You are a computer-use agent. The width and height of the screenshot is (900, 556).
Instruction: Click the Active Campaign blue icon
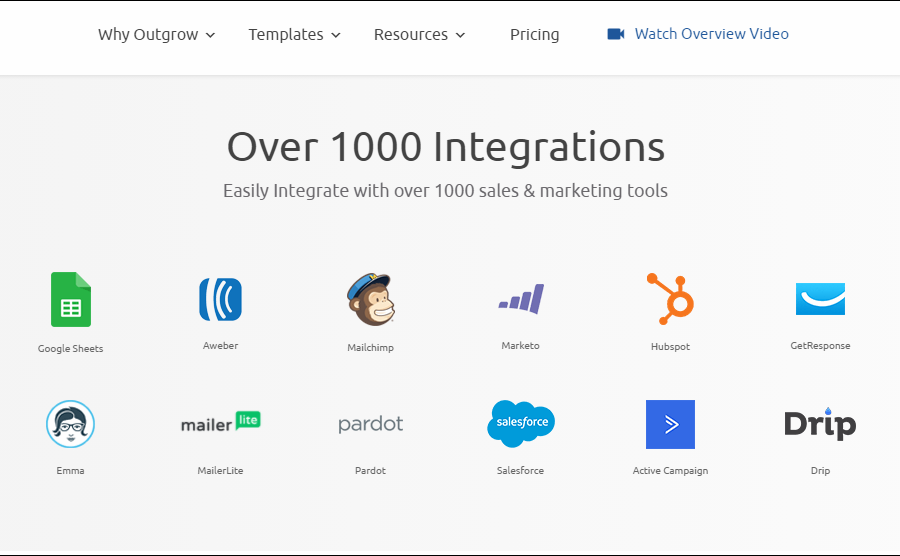click(x=670, y=424)
